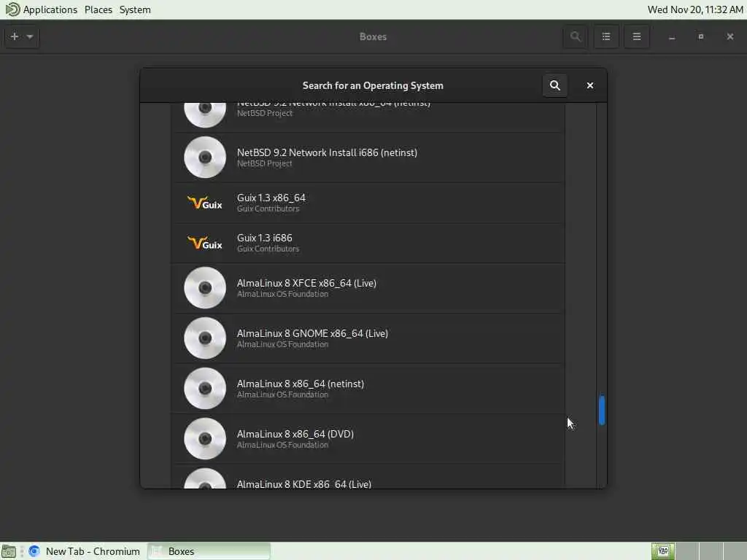Select NetBSD 9.2 Network Install i686 (netinst)
Screen dimensions: 747x560
[x=368, y=157]
